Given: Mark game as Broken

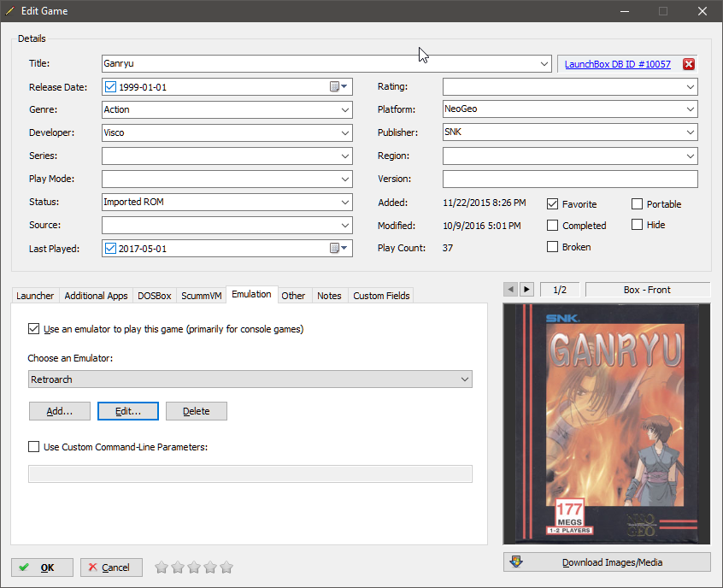Looking at the screenshot, I should (x=552, y=247).
